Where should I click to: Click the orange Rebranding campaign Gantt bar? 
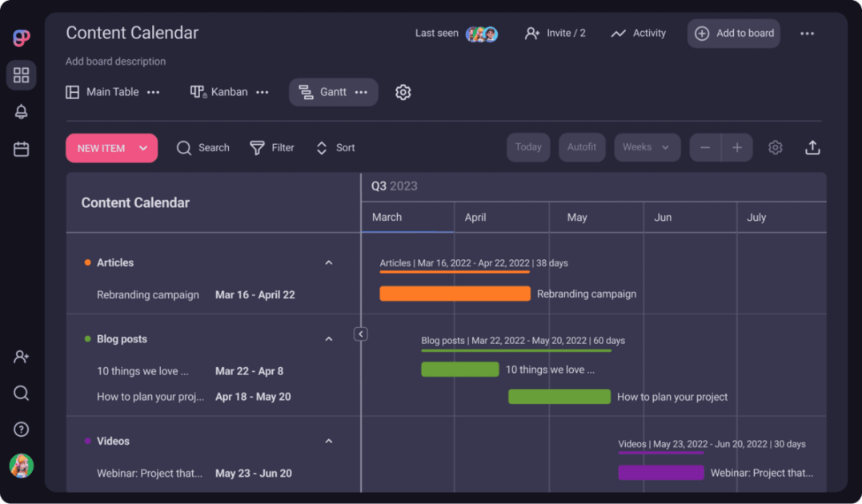click(455, 294)
